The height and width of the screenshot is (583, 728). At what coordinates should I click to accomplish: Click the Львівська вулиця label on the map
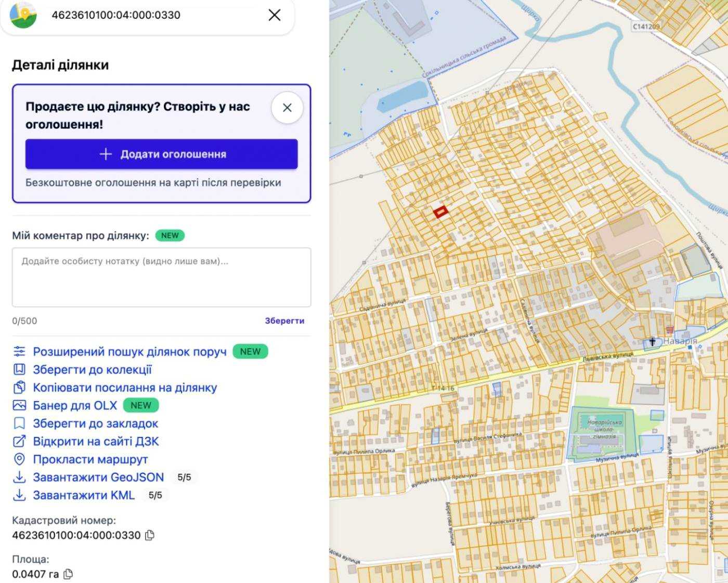click(607, 356)
